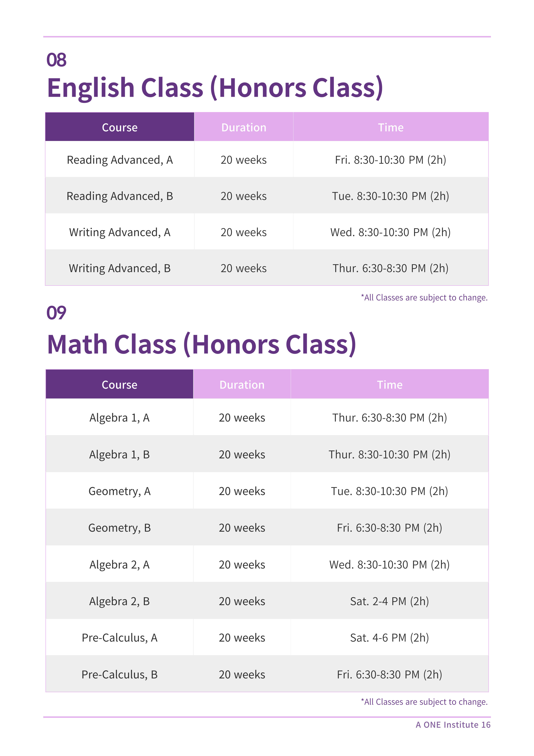Click the Time header in English table
The height and width of the screenshot is (756, 534).
391,127
